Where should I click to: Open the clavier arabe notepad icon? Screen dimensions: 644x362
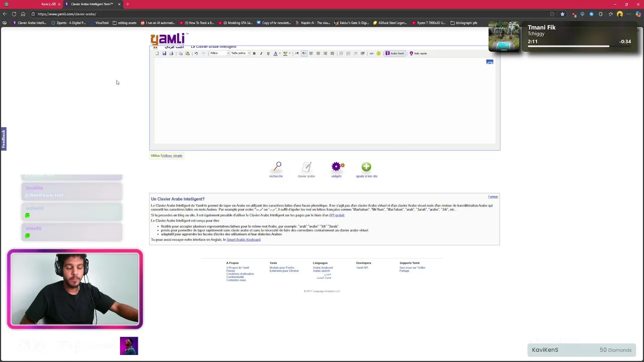click(307, 166)
